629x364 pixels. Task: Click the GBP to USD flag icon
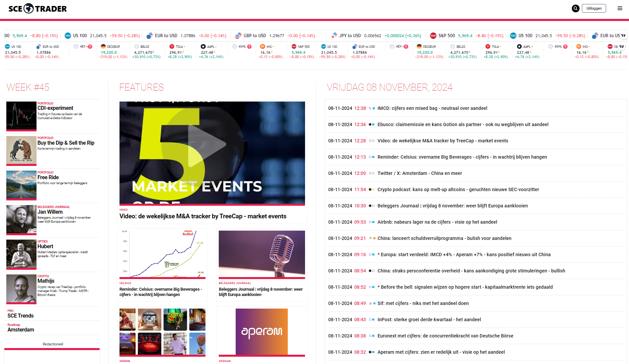tap(238, 36)
